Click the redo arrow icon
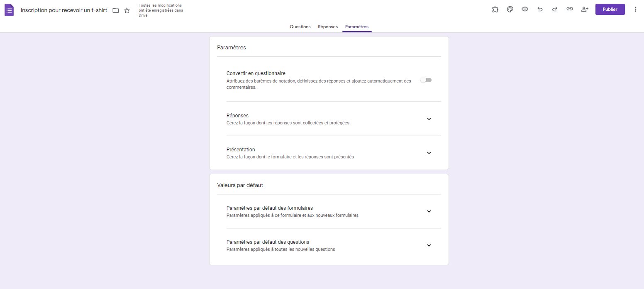Viewport: 644px width, 289px height. tap(555, 9)
